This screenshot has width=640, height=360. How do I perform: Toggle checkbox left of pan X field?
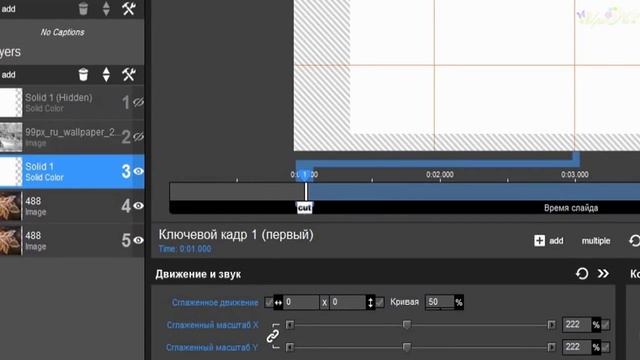pyautogui.click(x=269, y=302)
